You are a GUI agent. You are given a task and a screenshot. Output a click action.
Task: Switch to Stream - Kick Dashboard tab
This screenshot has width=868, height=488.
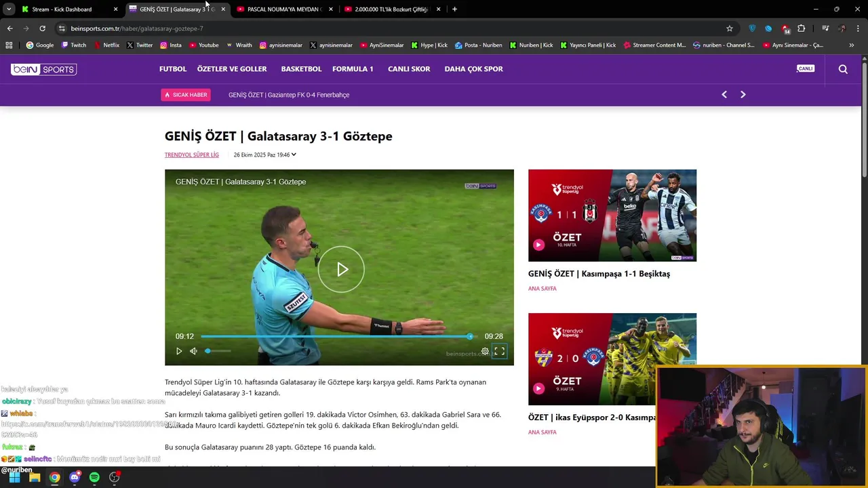(68, 9)
